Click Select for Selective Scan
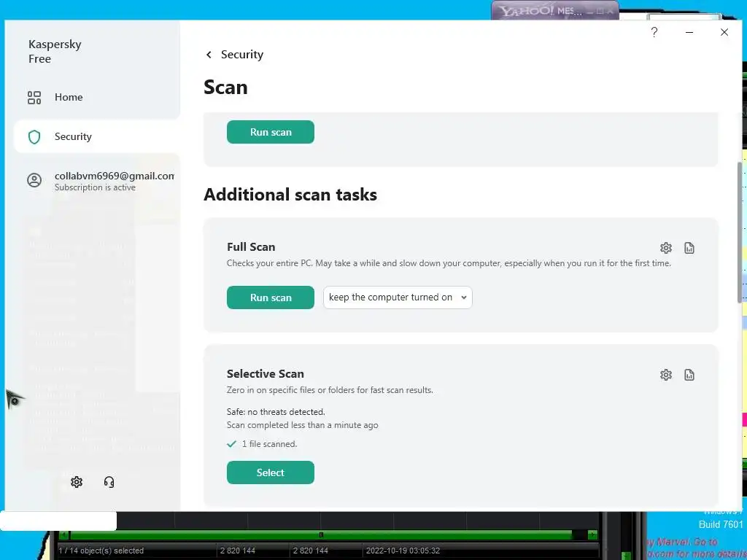 pyautogui.click(x=270, y=472)
